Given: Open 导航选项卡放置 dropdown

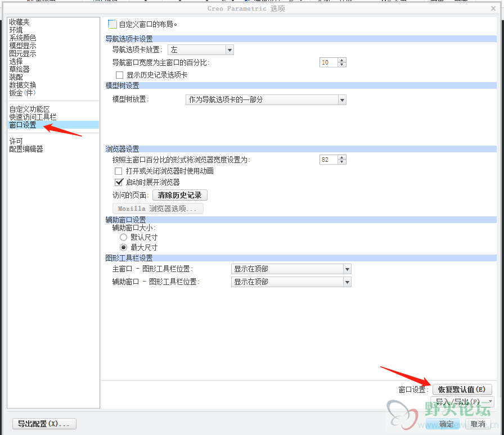Looking at the screenshot, I should (201, 50).
